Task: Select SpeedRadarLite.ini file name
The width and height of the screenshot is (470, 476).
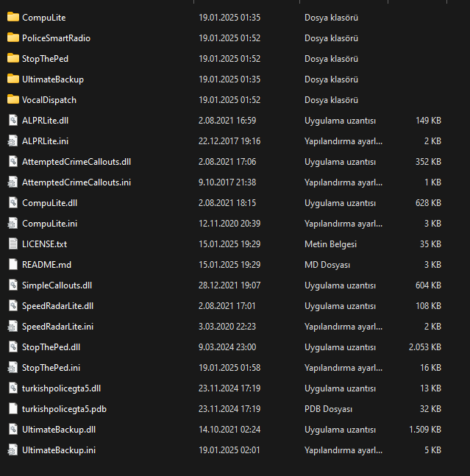Action: [x=57, y=327]
